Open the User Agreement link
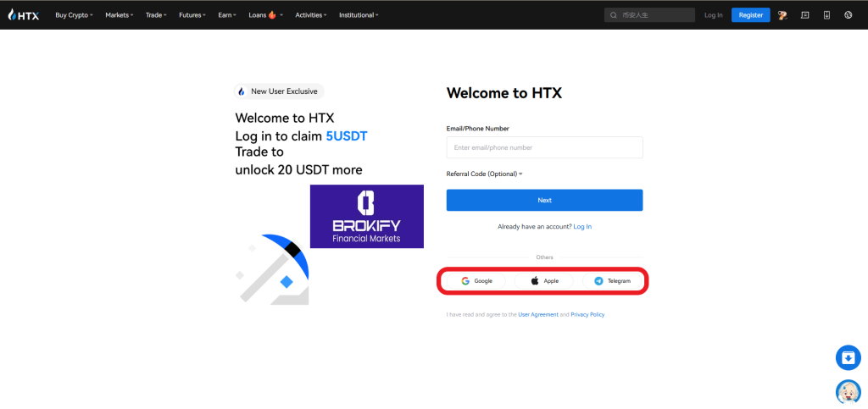Image resolution: width=868 pixels, height=409 pixels. click(537, 314)
